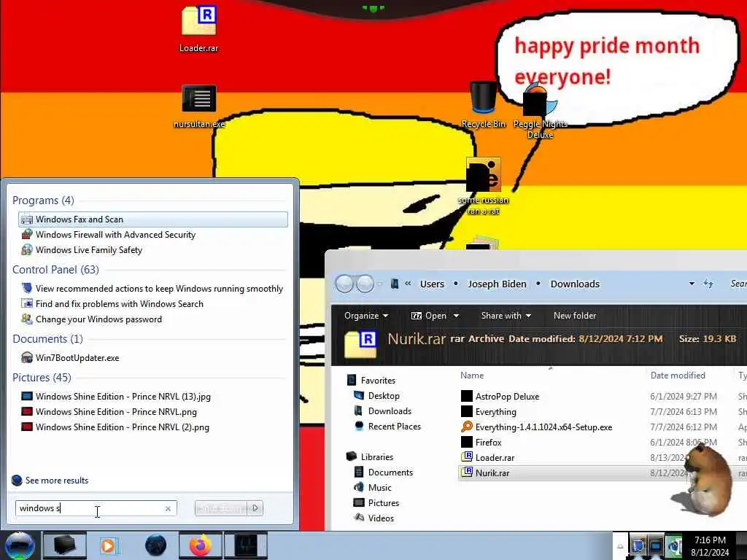The image size is (747, 560).
Task: Select the AstroPop Deluxe file
Action: (500, 396)
